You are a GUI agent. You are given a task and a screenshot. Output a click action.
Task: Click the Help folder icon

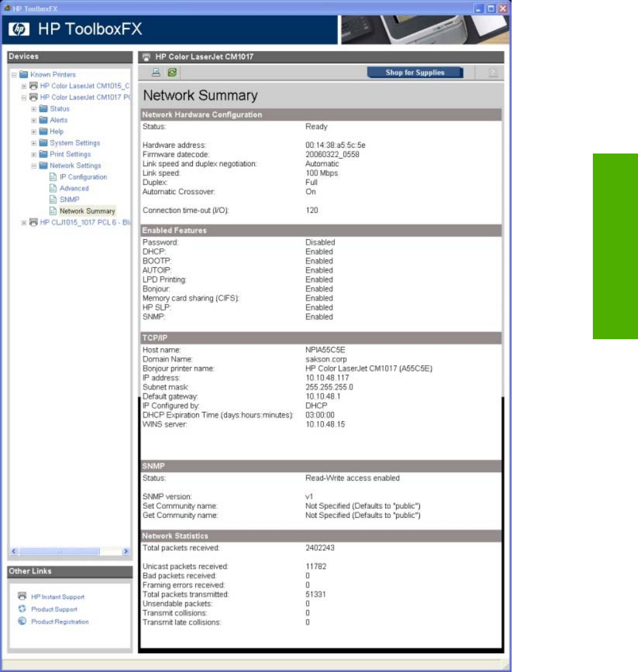click(x=43, y=131)
